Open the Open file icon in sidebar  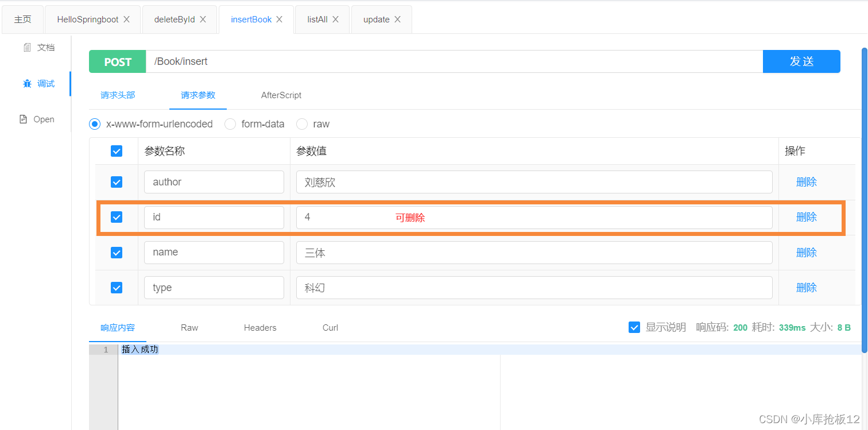[x=24, y=119]
